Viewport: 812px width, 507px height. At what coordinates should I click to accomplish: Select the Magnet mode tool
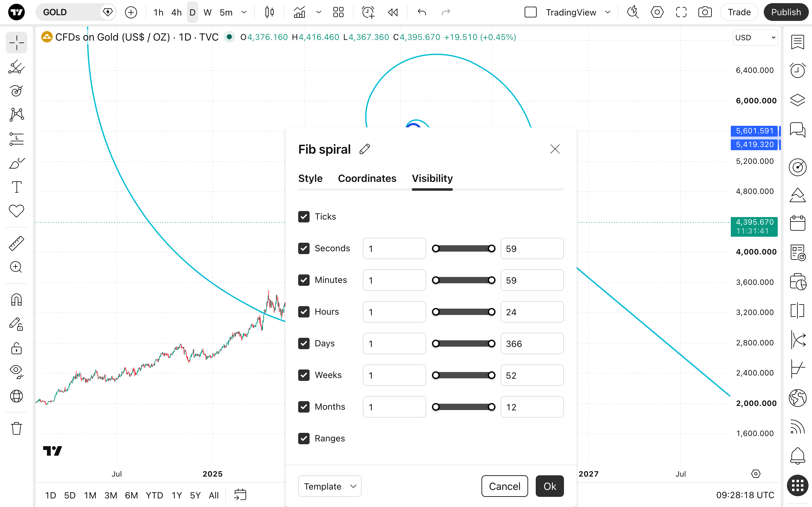(x=16, y=299)
